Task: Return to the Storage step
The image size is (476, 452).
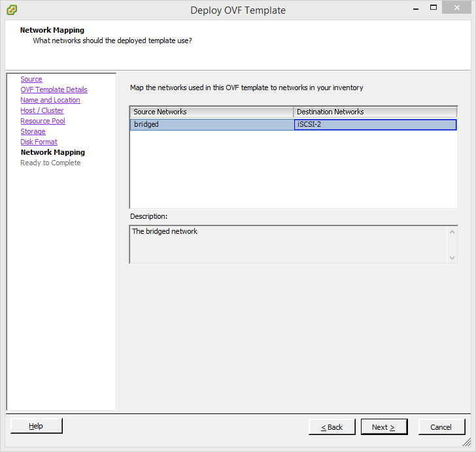Action: [x=33, y=131]
